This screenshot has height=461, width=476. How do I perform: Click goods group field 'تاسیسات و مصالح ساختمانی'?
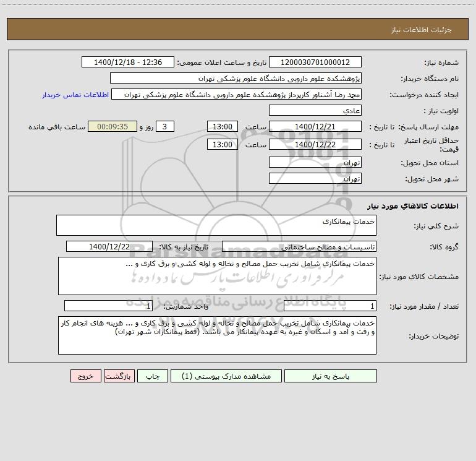[x=299, y=246]
